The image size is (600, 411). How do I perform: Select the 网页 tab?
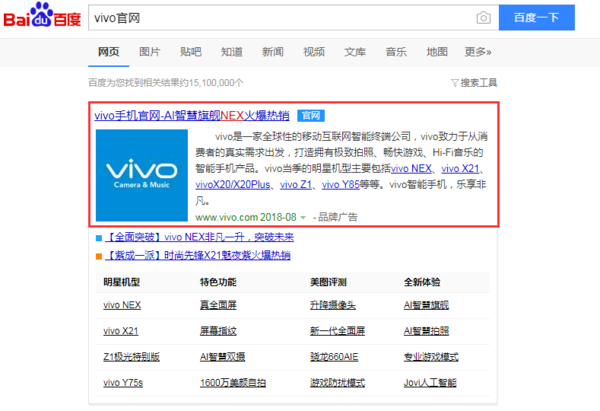tap(109, 52)
